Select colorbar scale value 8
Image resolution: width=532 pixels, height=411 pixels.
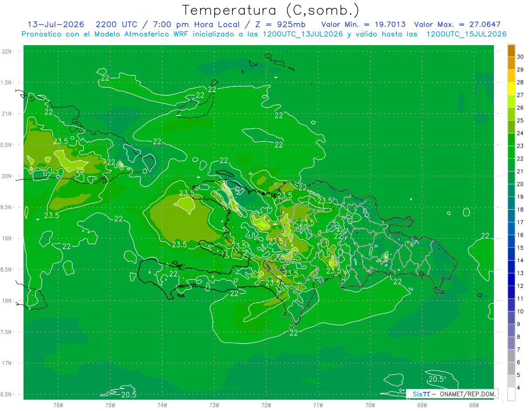[519, 337]
